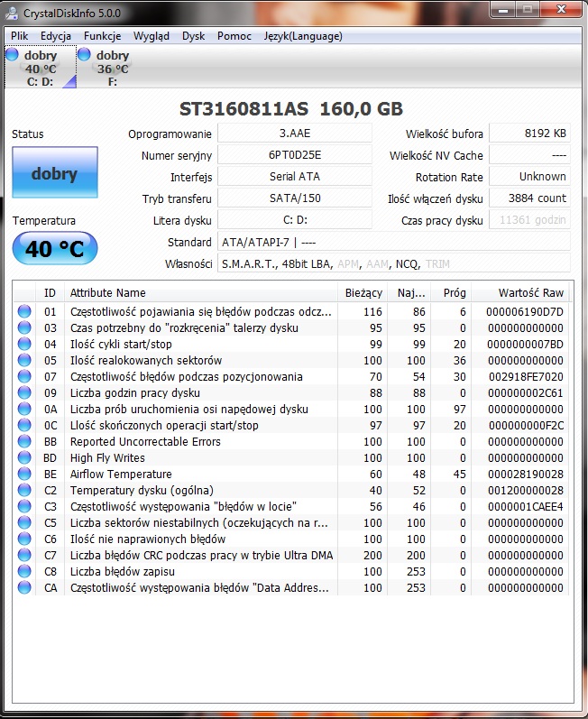Open the Pomoc menu
This screenshot has height=719, width=588.
point(234,36)
